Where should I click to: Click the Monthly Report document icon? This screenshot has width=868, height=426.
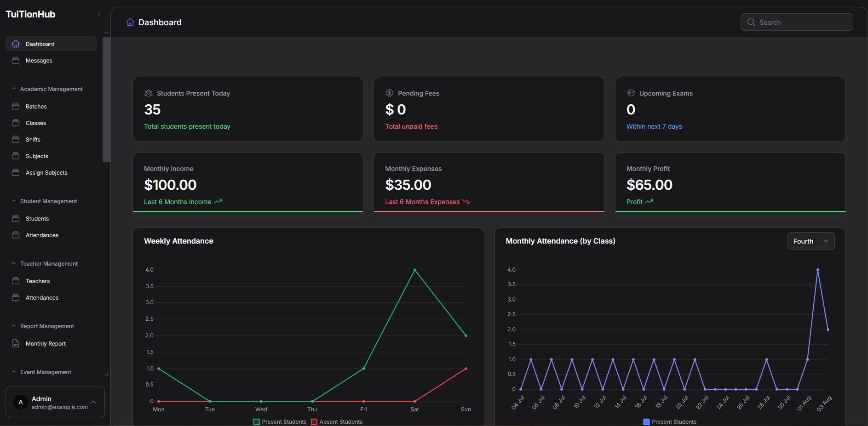click(x=16, y=343)
